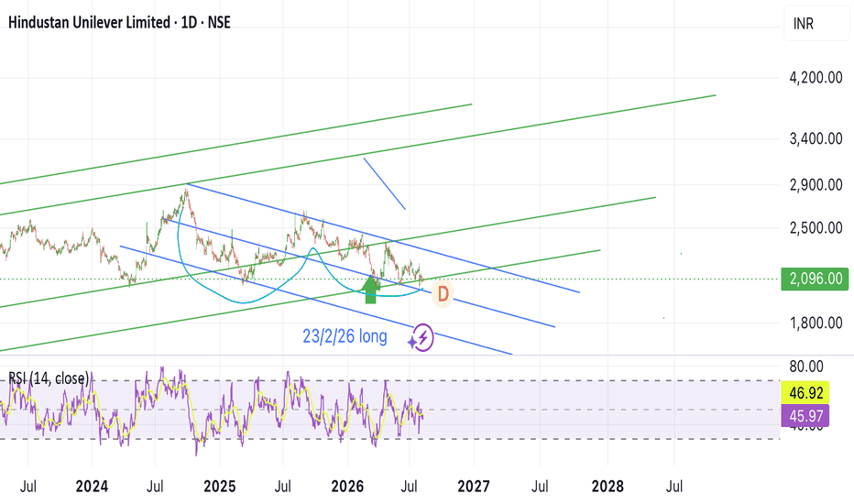Screen dimensions: 854x504
Task: Select the '23/2/26 long' text annotation
Action: tap(345, 336)
